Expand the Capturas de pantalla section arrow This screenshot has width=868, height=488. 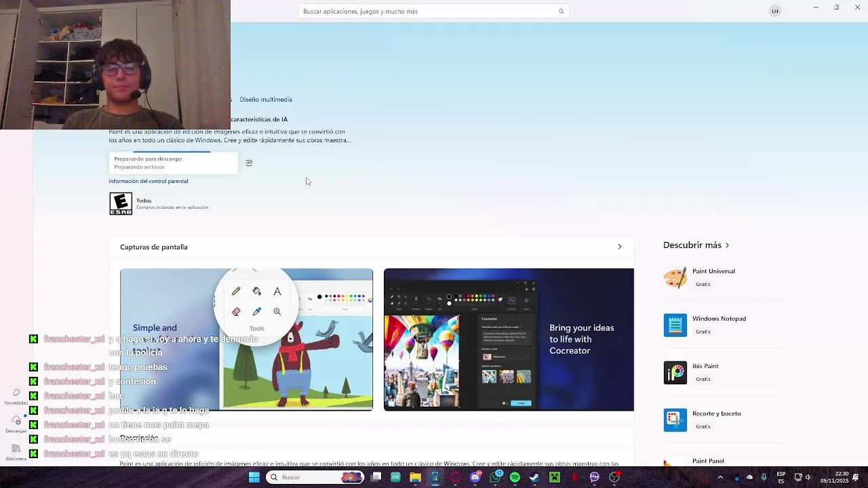(x=619, y=247)
